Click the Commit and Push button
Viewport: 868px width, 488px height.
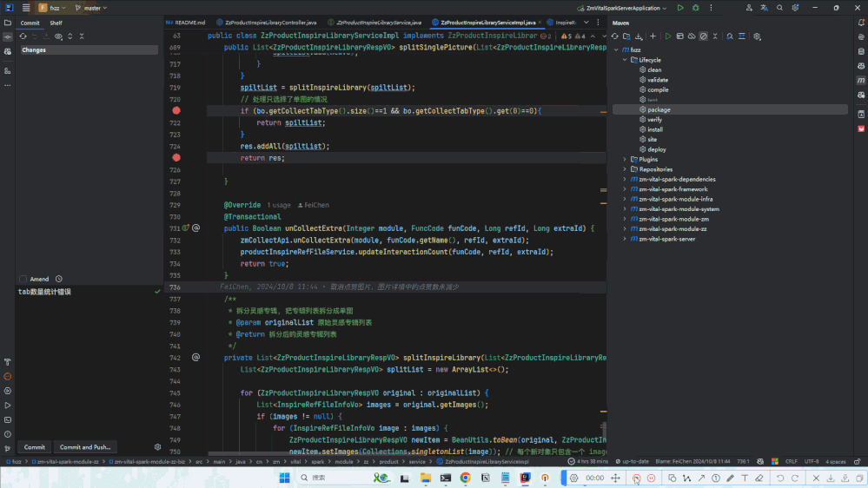point(84,447)
